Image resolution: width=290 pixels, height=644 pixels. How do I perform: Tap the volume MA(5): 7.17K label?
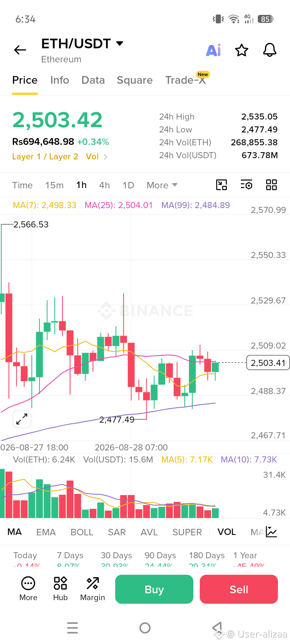click(187, 460)
